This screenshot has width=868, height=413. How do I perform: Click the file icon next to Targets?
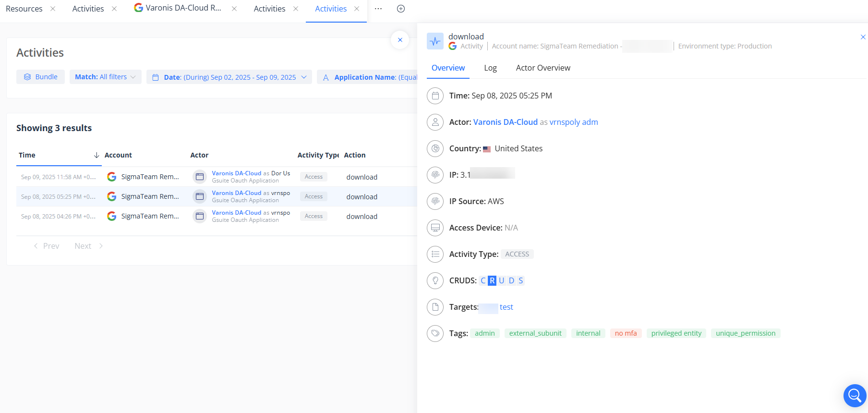pos(435,307)
